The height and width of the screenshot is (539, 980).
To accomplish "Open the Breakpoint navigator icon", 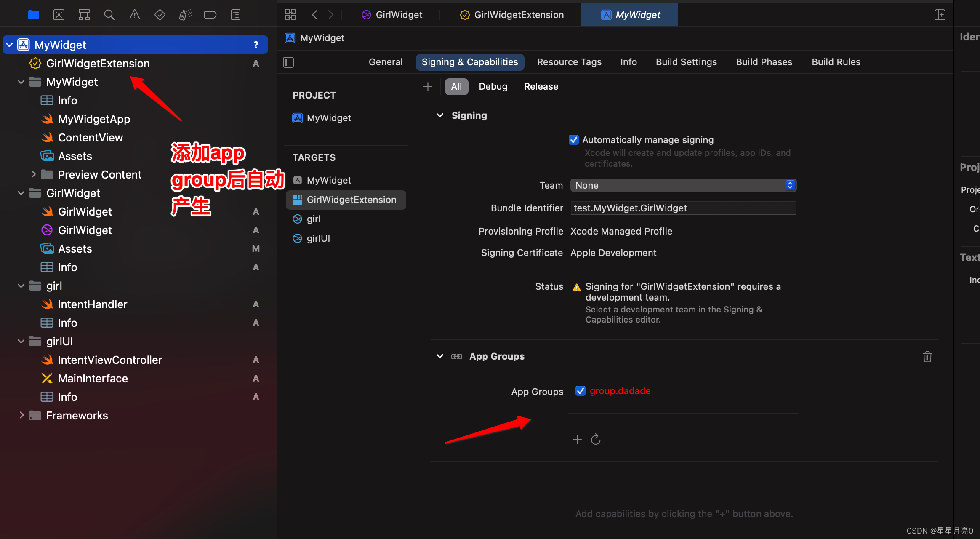I will (210, 15).
